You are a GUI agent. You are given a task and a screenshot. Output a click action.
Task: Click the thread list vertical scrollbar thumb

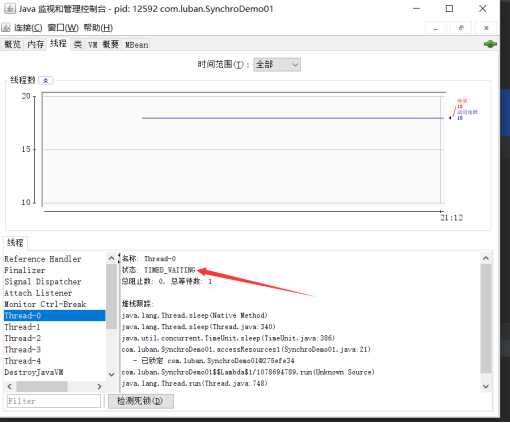111,296
